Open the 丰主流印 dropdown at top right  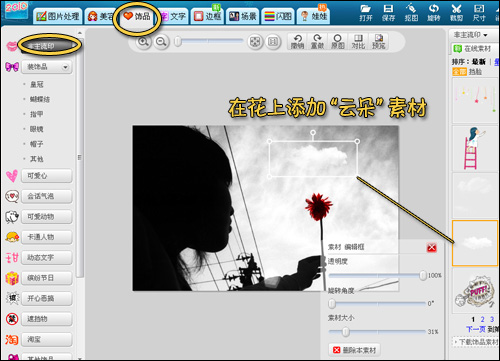(470, 35)
